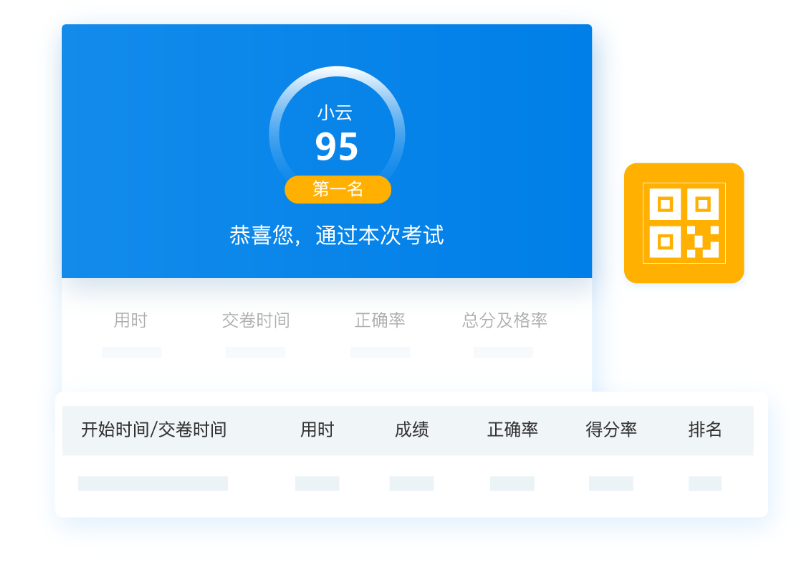Click the 排名 table column header

point(705,430)
